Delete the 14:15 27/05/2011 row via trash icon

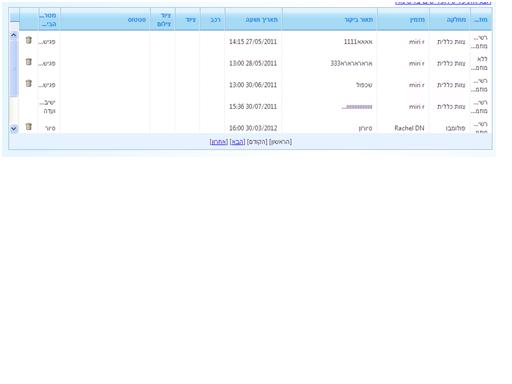pos(29,40)
